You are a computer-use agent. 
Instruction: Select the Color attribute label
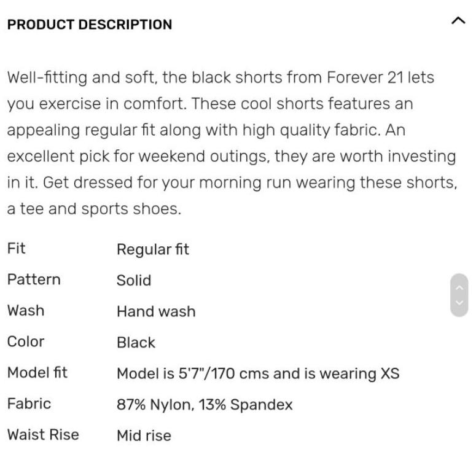tap(26, 341)
